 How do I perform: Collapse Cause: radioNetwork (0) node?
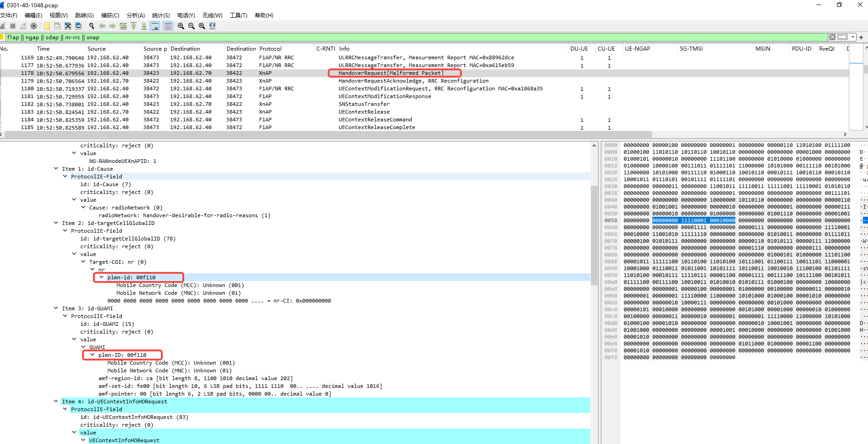click(83, 208)
